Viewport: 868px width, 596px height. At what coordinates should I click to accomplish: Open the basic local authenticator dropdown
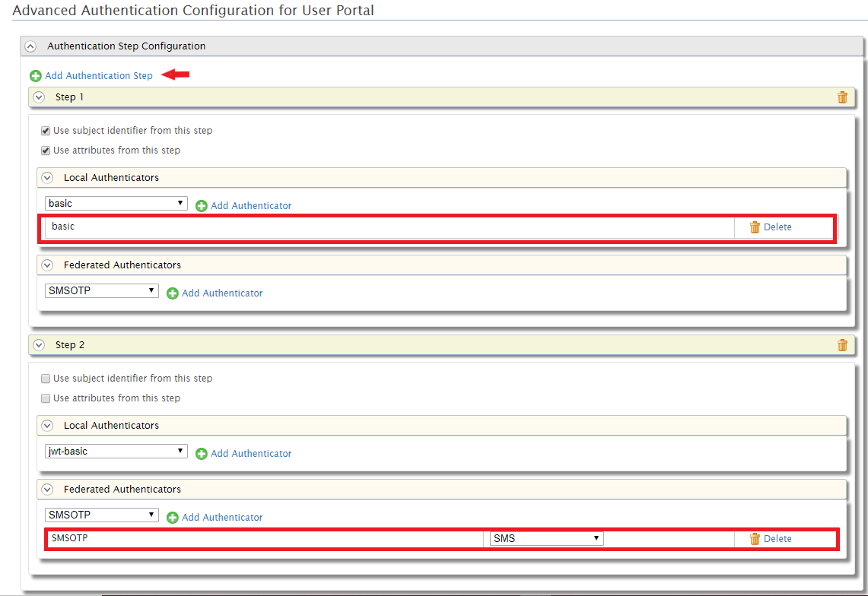[116, 204]
